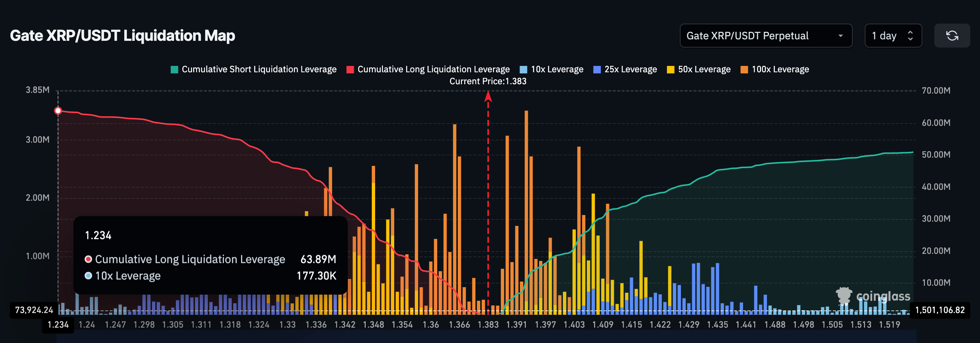Toggle Cumulative Short Liquidation Leverage legend
Screen dimensions: 980x343
(x=254, y=69)
